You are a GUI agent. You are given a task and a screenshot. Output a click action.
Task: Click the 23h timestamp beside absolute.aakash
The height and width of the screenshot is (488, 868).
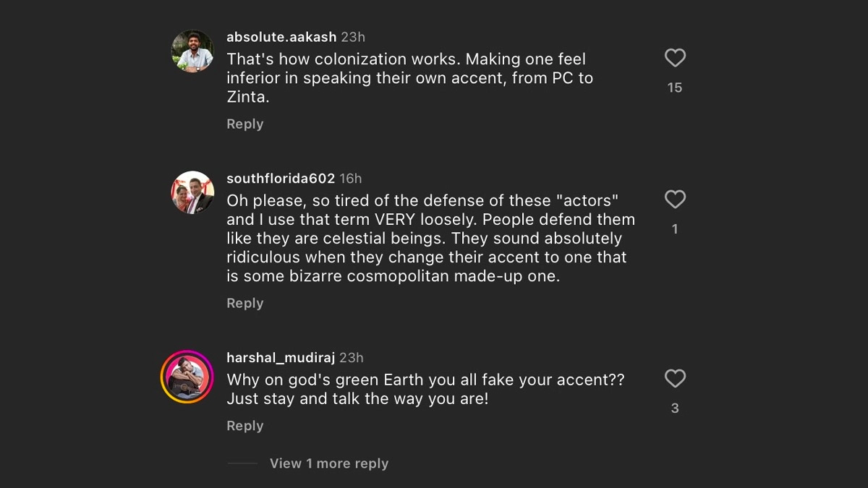[353, 37]
